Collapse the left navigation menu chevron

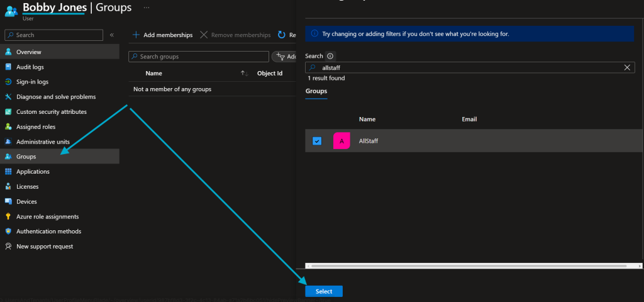click(x=112, y=35)
